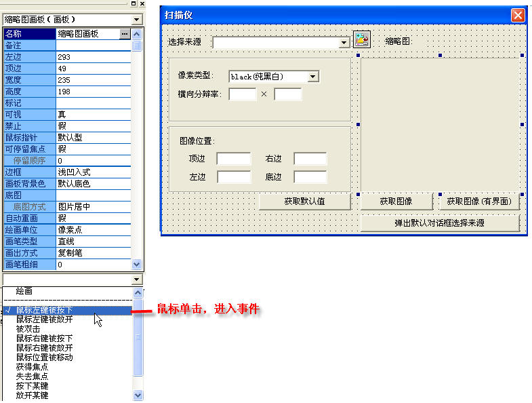The width and height of the screenshot is (532, 403).
Task: Click the event list scroll-up arrow
Action: 138,292
